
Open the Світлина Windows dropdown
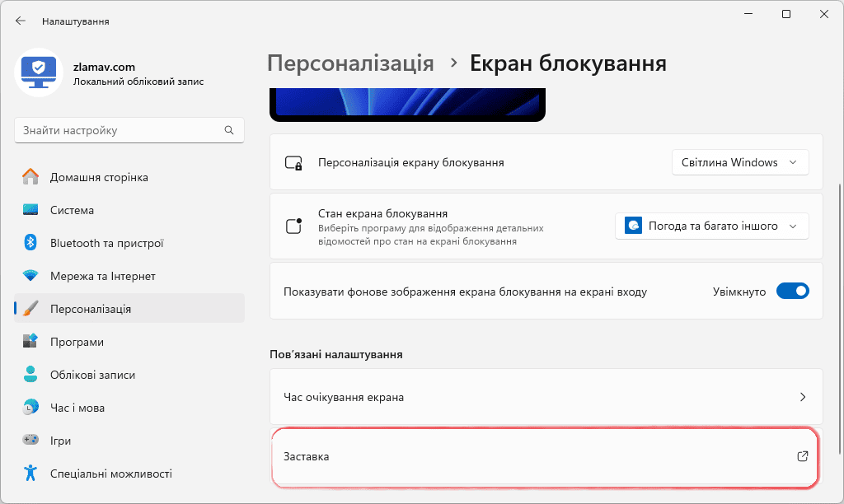pos(740,162)
